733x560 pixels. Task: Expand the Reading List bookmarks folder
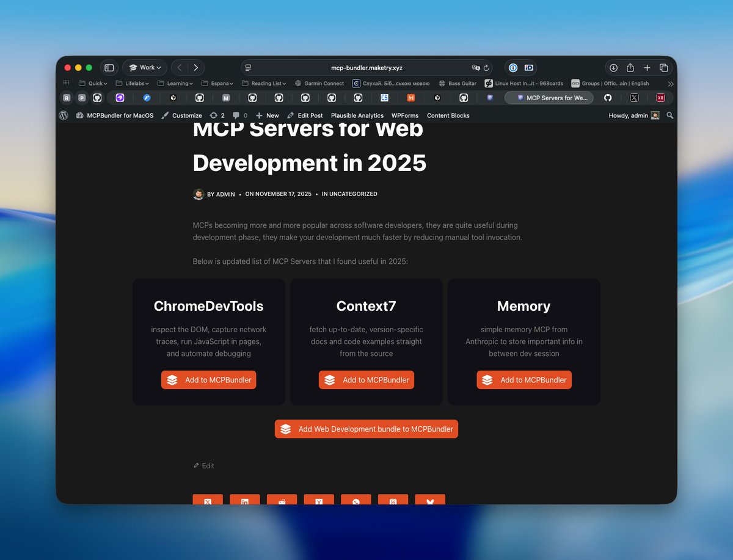point(264,83)
